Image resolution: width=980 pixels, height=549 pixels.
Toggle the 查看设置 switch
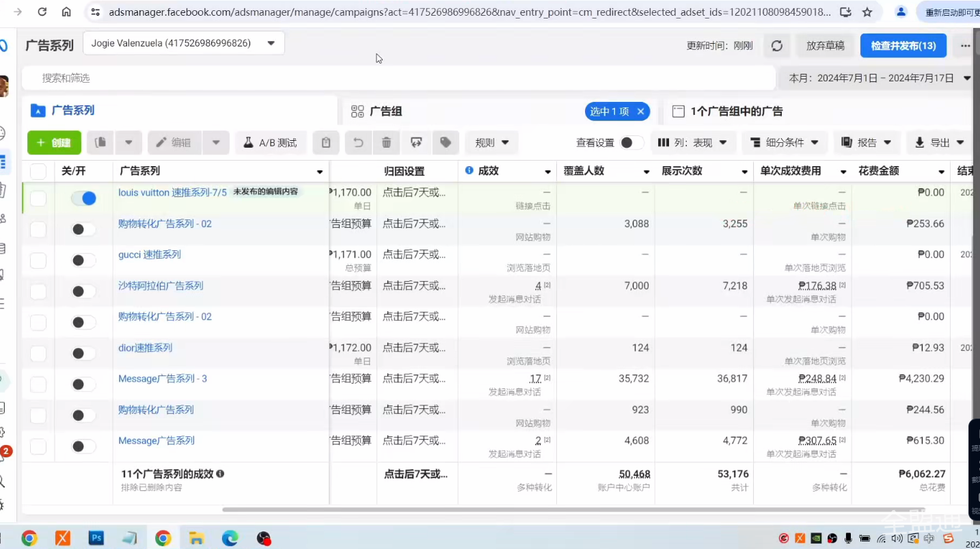point(631,143)
